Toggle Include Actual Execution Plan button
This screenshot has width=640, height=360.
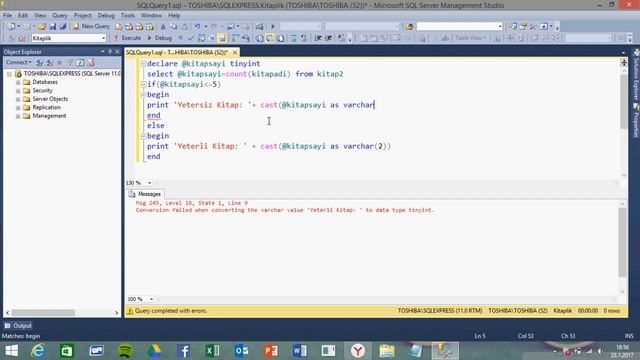pyautogui.click(x=236, y=38)
